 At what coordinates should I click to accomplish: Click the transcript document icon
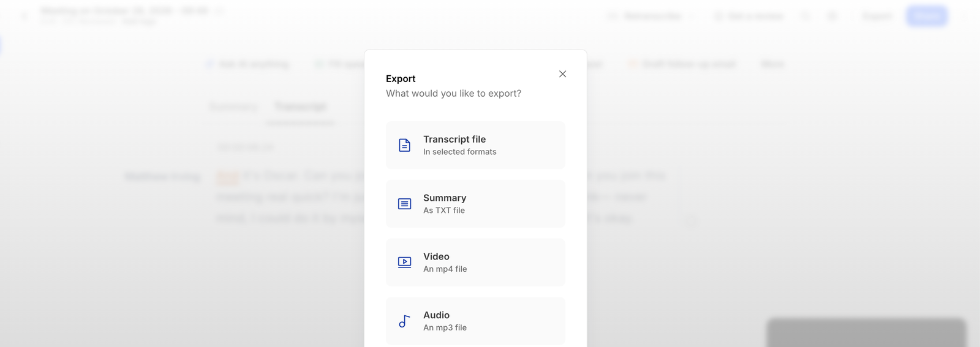(x=404, y=145)
